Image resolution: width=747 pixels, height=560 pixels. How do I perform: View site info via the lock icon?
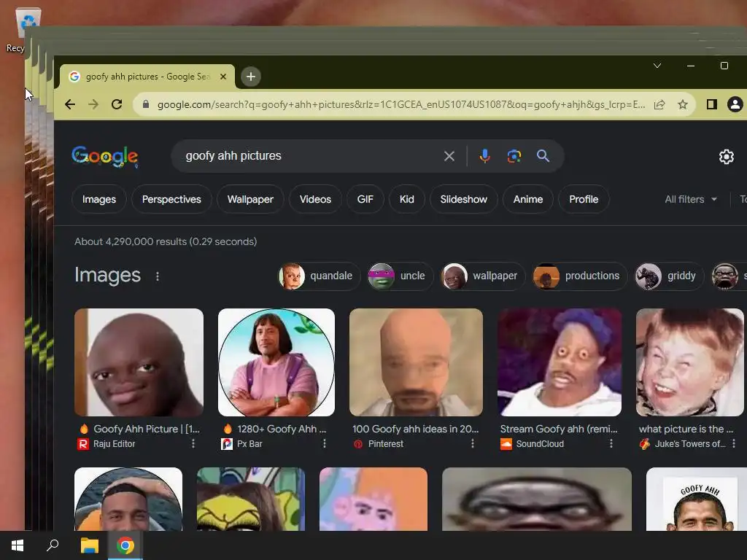click(146, 104)
